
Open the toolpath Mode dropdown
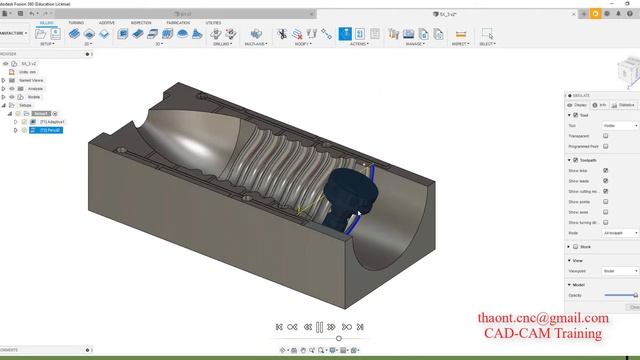click(x=620, y=233)
